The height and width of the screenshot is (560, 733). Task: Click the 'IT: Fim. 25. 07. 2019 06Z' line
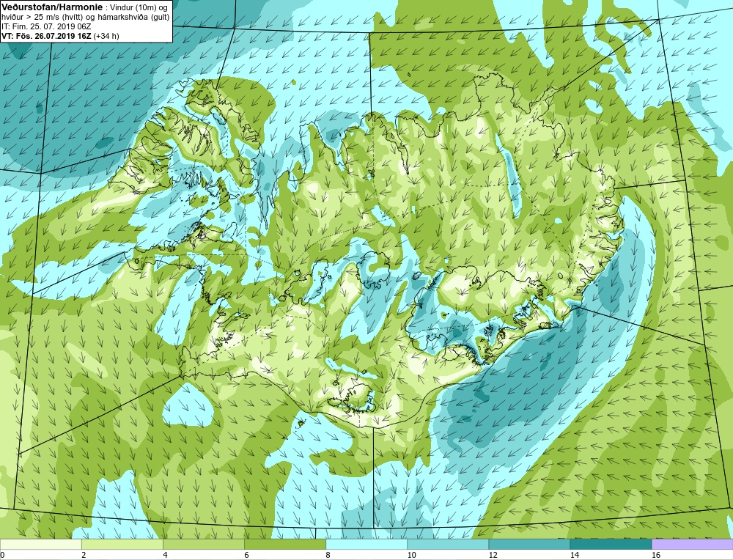pyautogui.click(x=45, y=26)
